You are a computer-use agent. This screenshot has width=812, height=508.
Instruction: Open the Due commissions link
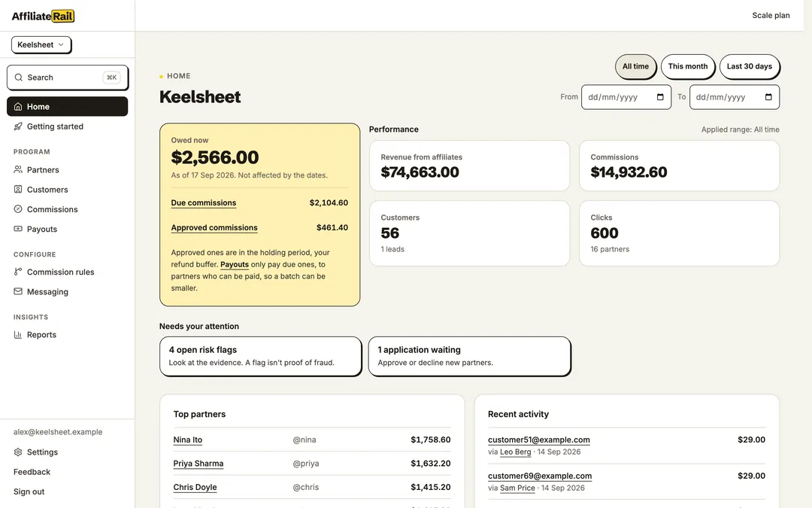point(204,202)
